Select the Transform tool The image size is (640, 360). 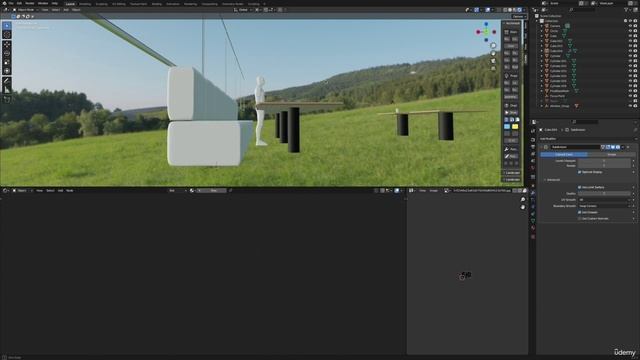pyautogui.click(x=7, y=71)
